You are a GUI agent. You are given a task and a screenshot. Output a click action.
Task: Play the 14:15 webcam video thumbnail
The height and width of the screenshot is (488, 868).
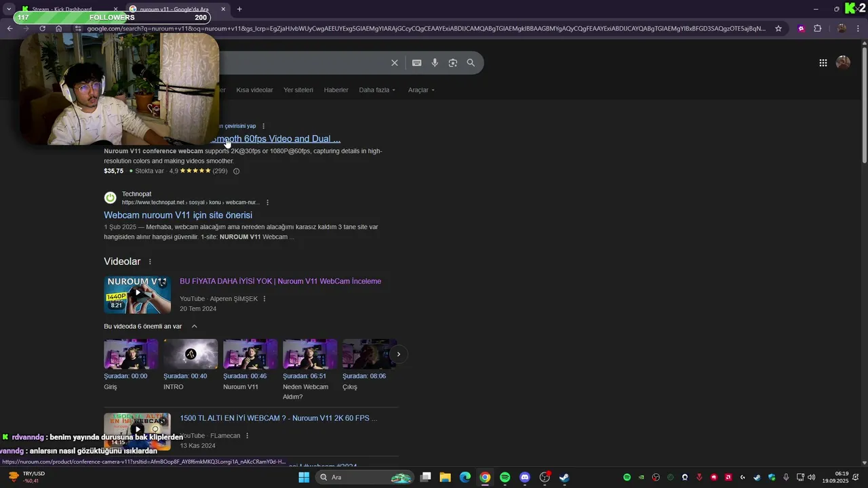137,431
